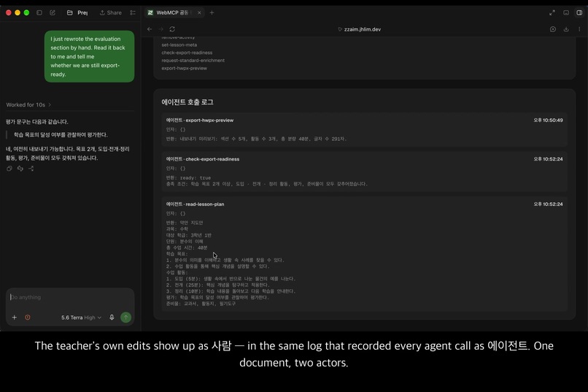Screen dimensions: 588x392
Task: Click the 준비물: 교과서, 활동지, 필기도구 line
Action: click(201, 304)
